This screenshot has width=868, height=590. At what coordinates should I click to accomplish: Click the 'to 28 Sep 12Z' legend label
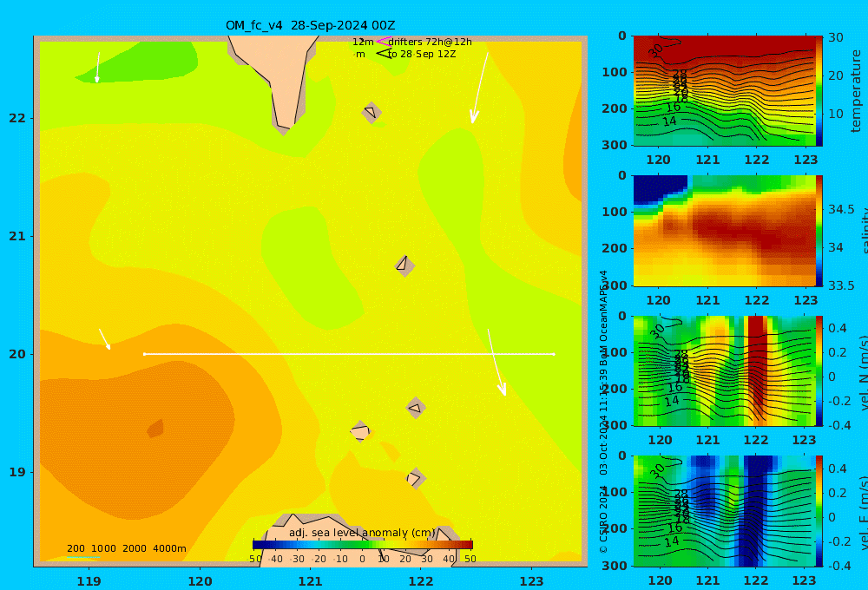point(422,55)
